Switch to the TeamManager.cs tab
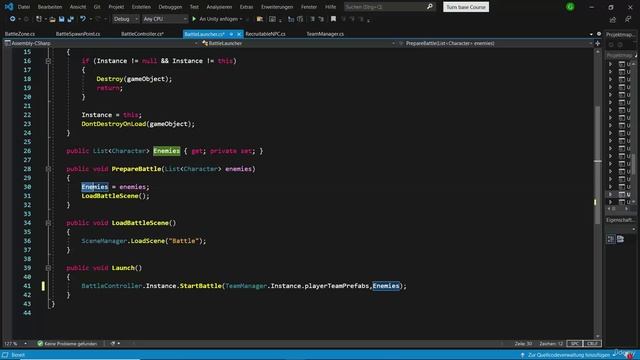This screenshot has width=640, height=360. tap(325, 34)
